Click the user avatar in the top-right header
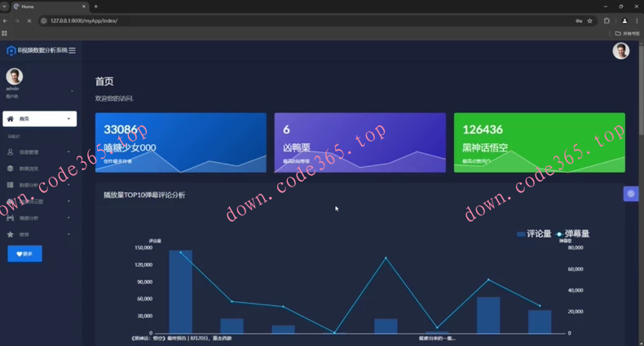The height and width of the screenshot is (346, 644). tap(620, 51)
